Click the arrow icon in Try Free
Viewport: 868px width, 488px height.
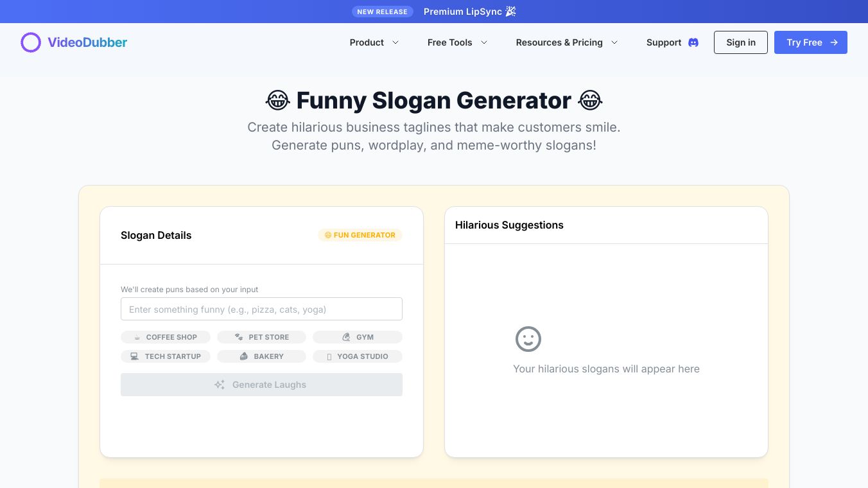pos(834,42)
